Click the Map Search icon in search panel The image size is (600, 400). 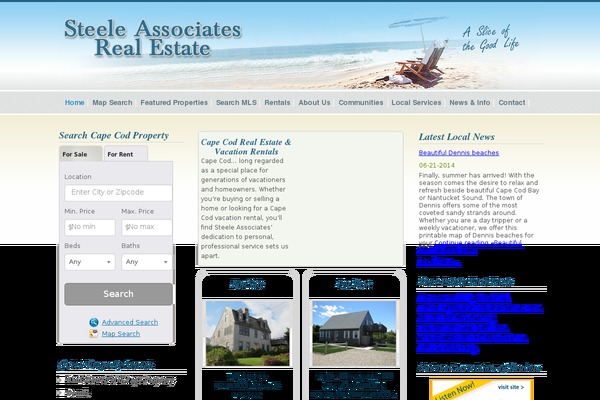pos(93,334)
